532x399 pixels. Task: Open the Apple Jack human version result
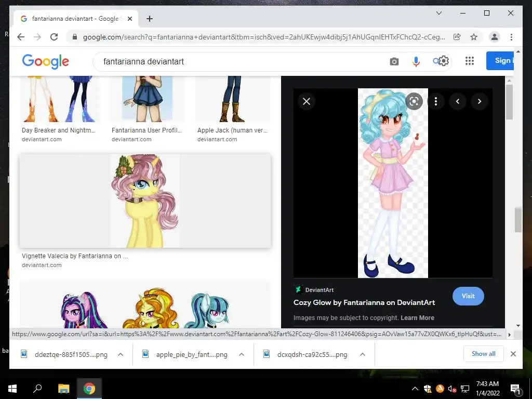click(232, 130)
